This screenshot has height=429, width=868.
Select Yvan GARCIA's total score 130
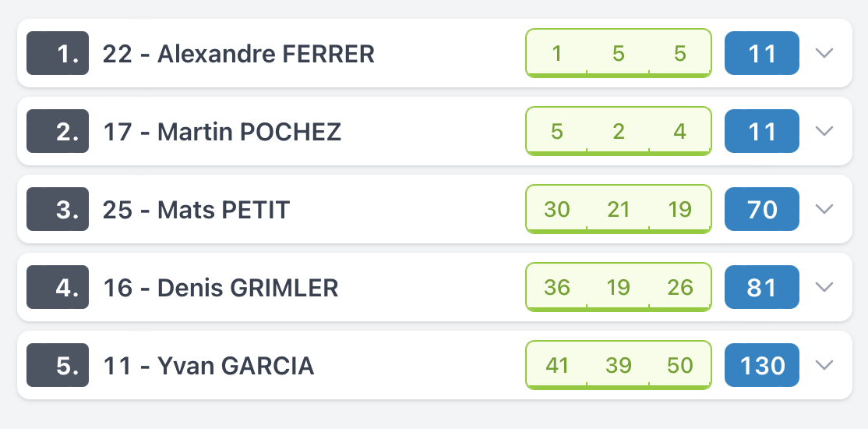click(x=762, y=365)
